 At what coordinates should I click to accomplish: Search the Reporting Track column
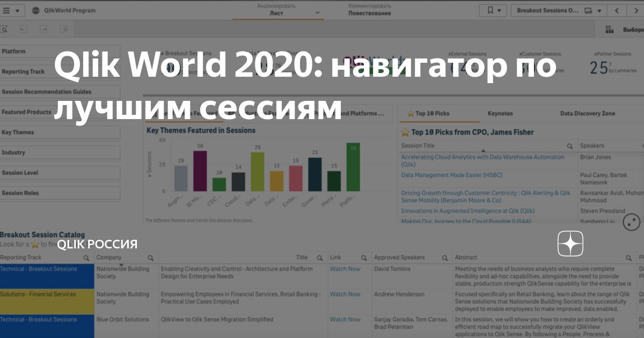click(x=86, y=258)
